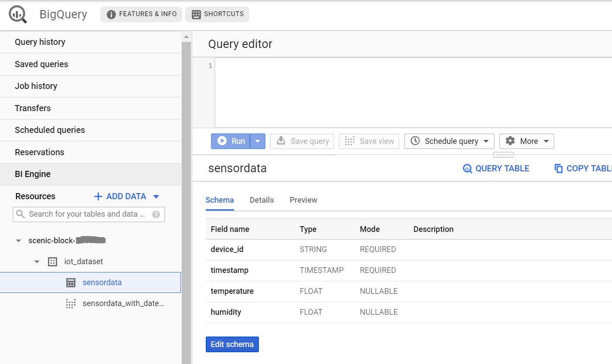The width and height of the screenshot is (612, 364).
Task: Click Edit schema button
Action: [232, 344]
